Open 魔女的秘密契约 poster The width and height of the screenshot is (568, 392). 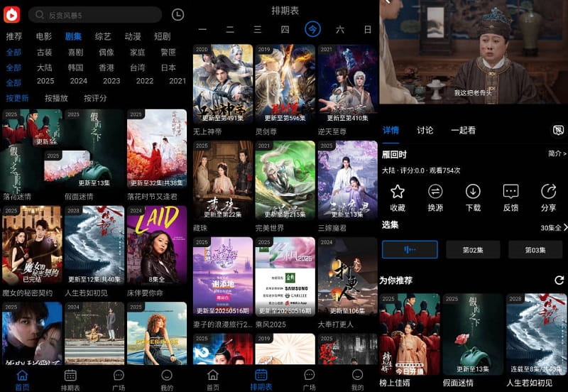(32, 245)
